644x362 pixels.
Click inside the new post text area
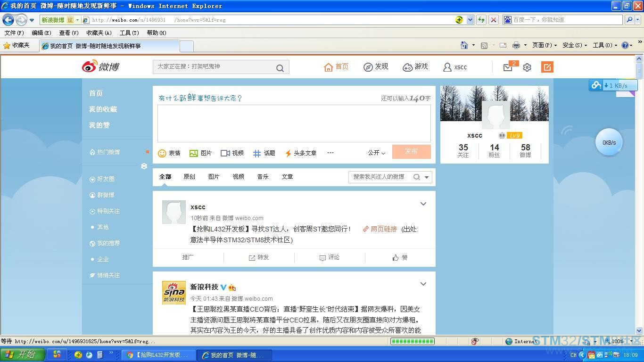tap(294, 123)
